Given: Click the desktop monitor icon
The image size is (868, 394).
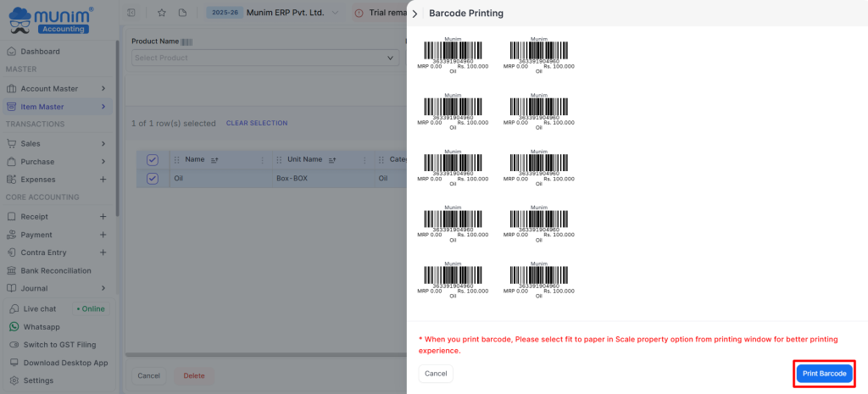Looking at the screenshot, I should pos(14,363).
